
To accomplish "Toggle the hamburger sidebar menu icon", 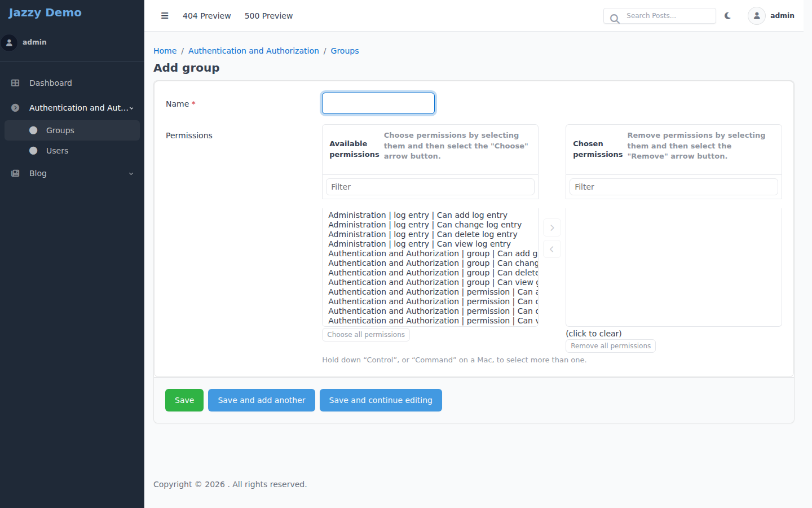I will coord(165,16).
